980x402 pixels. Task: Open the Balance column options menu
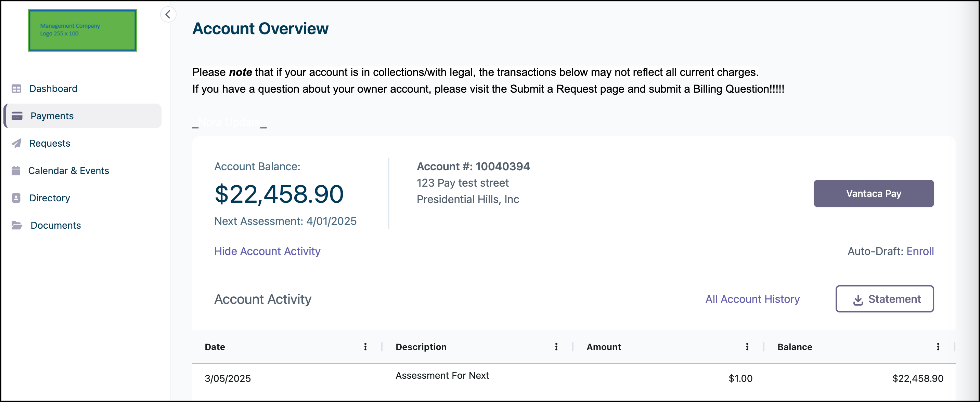pyautogui.click(x=938, y=347)
